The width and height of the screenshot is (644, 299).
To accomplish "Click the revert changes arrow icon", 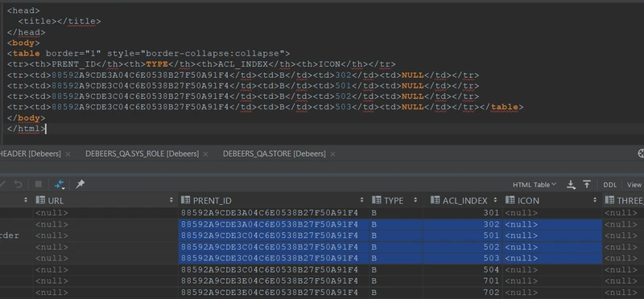I will [x=18, y=184].
